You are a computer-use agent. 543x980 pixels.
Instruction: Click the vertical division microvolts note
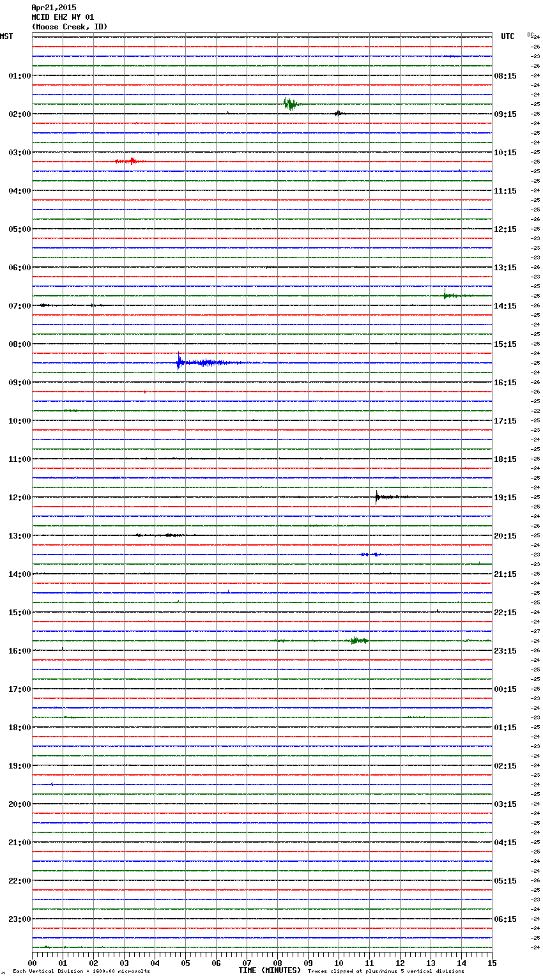81,972
